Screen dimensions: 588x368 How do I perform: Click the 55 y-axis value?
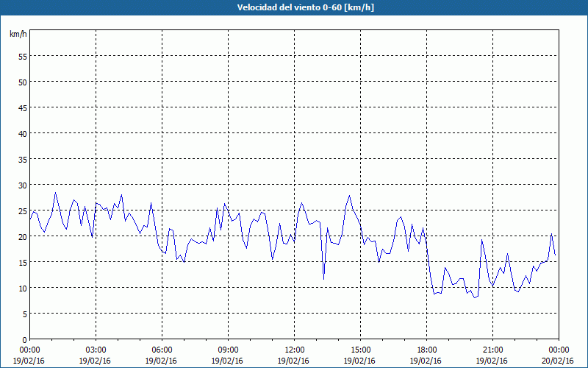click(x=23, y=57)
